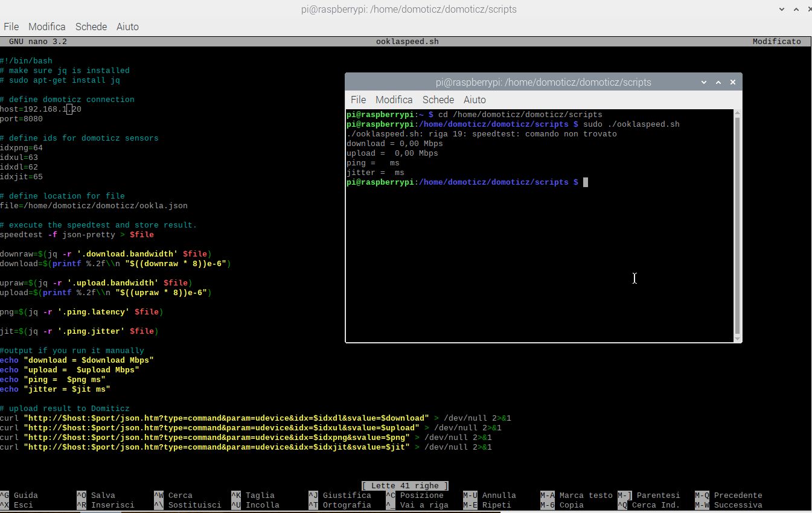Place cursor on host=192.168.1.20 line
812x513 pixels.
click(40, 109)
